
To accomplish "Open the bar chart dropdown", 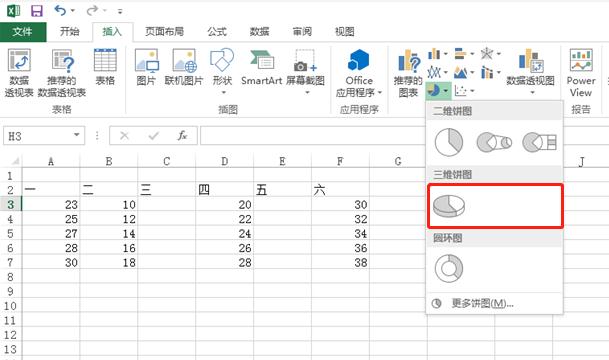I will click(464, 54).
